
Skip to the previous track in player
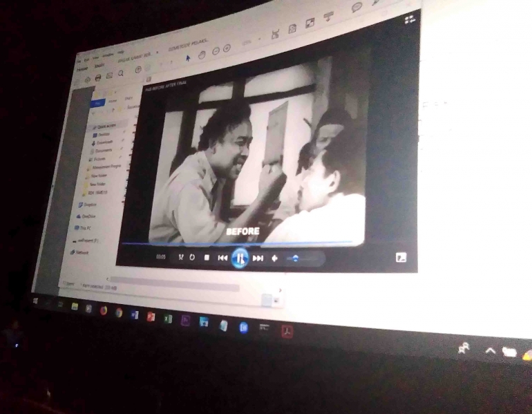[222, 258]
